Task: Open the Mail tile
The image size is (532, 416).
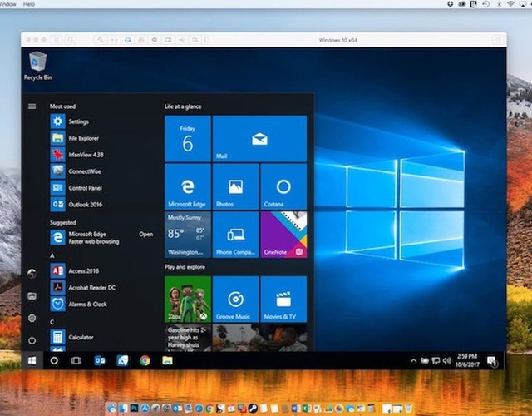Action: (259, 139)
